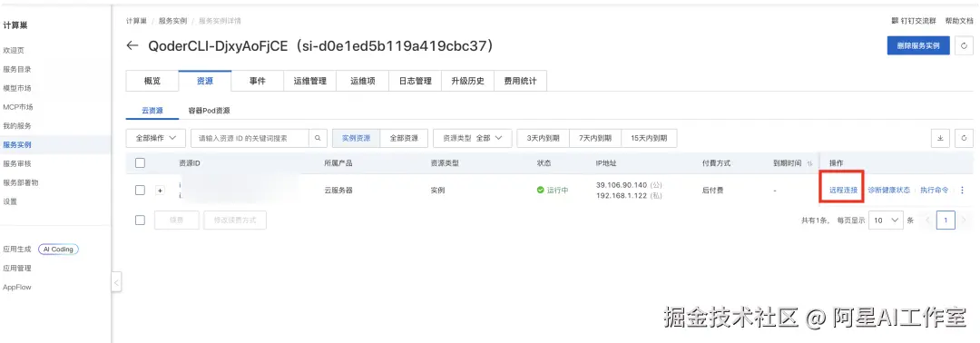Open 服务实例 in sidebar
This screenshot has width=980, height=343.
17,145
